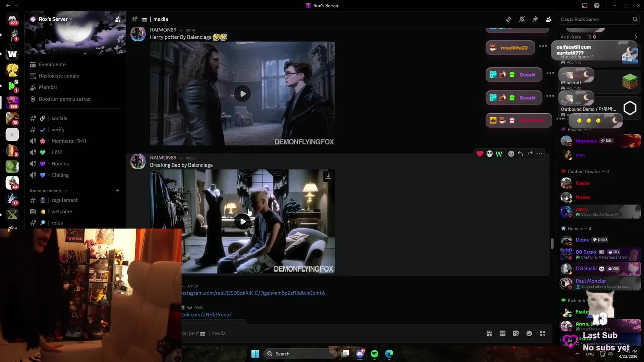Open the GIF picker

point(502,333)
